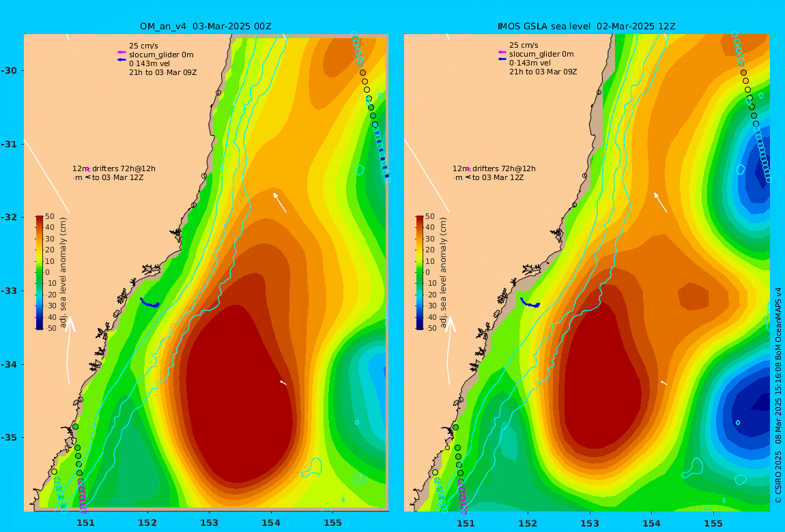Click magenta circle chain at right map bottom

pyautogui.click(x=463, y=495)
